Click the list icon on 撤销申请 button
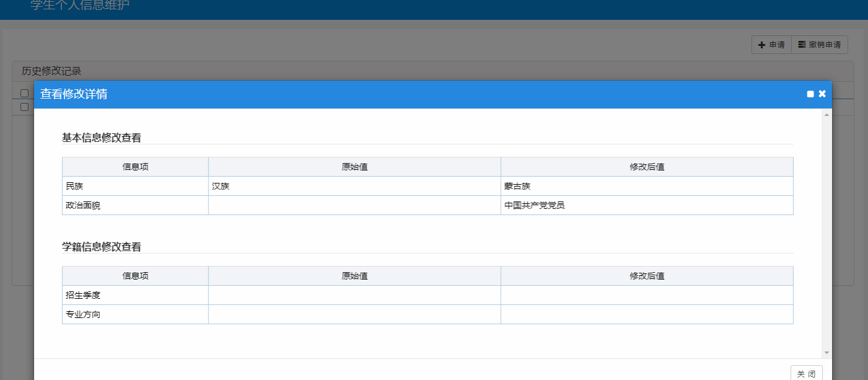 pyautogui.click(x=802, y=45)
